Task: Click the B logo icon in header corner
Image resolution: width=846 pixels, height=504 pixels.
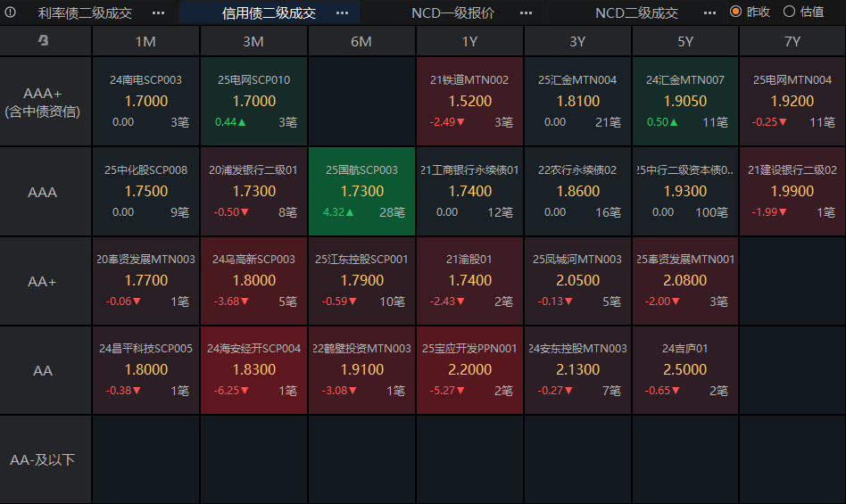Action: coord(44,40)
